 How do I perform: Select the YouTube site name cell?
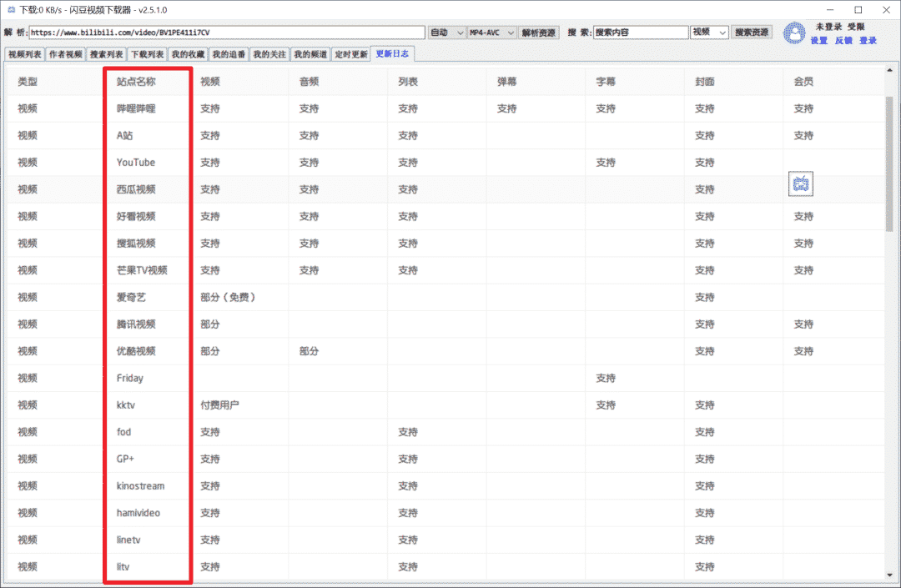click(136, 163)
